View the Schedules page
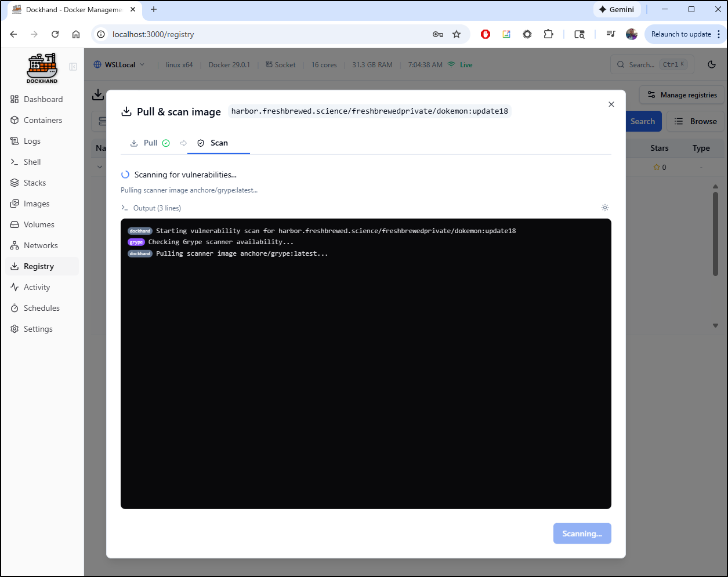The height and width of the screenshot is (577, 728). (41, 308)
